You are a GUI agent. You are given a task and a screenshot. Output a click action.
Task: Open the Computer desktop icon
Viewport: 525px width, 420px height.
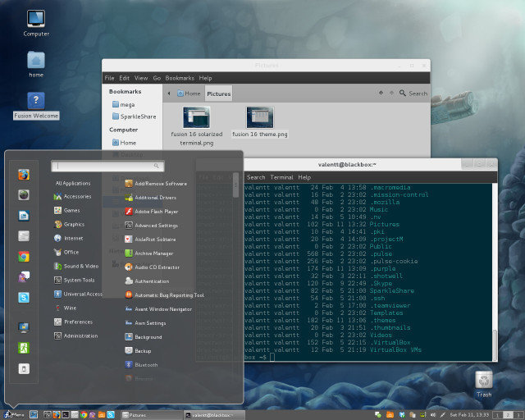coord(36,23)
